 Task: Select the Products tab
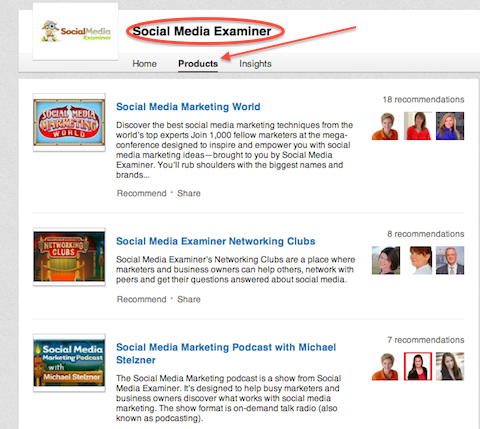(x=198, y=64)
